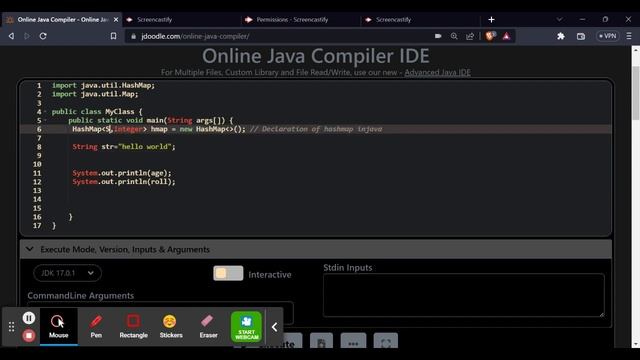This screenshot has height=360, width=640.
Task: Go back in browser history
Action: (x=11, y=36)
